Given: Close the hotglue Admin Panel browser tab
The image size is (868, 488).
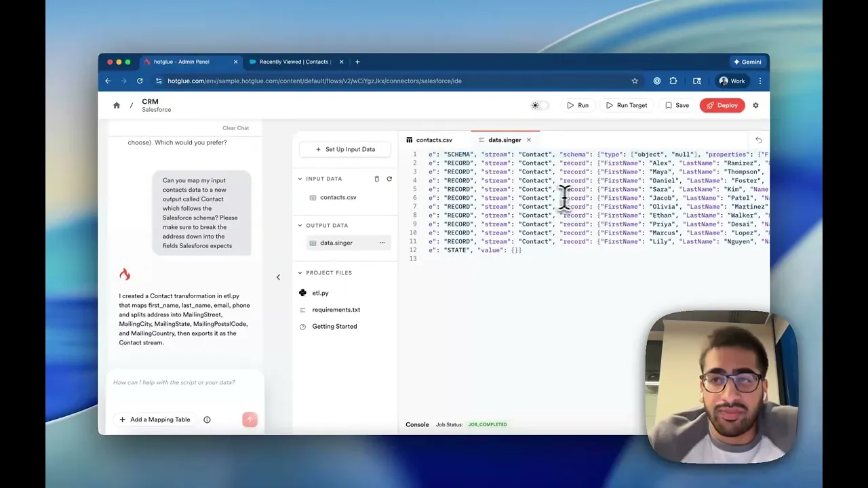Looking at the screenshot, I should [236, 62].
